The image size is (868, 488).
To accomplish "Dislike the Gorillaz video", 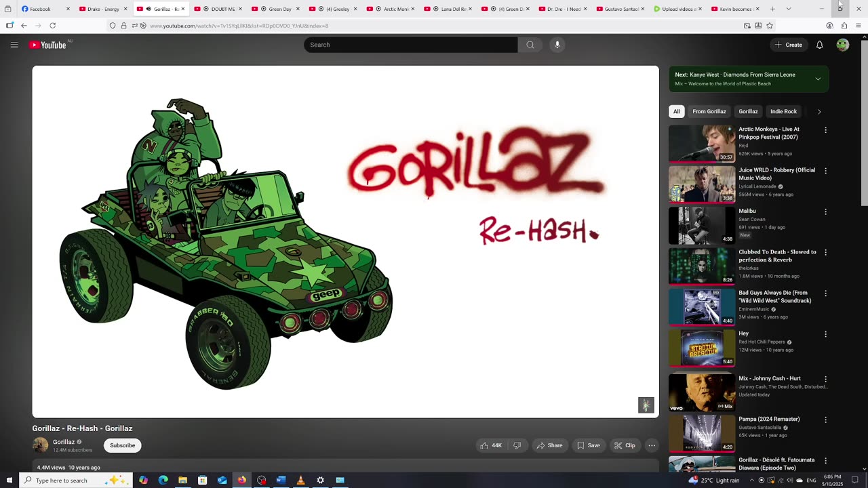I will [517, 445].
